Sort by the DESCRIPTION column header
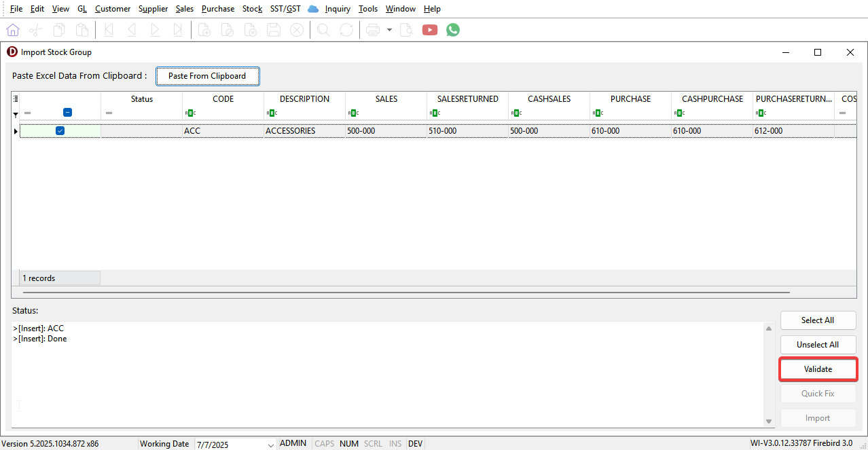This screenshot has width=868, height=450. (304, 99)
